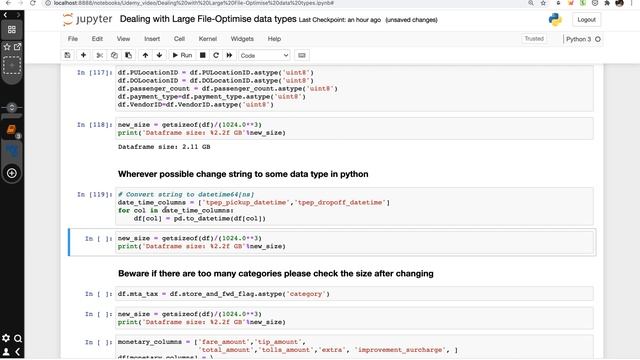The height and width of the screenshot is (360, 640).
Task: Click the Trusted notebook indicator
Action: 534,39
